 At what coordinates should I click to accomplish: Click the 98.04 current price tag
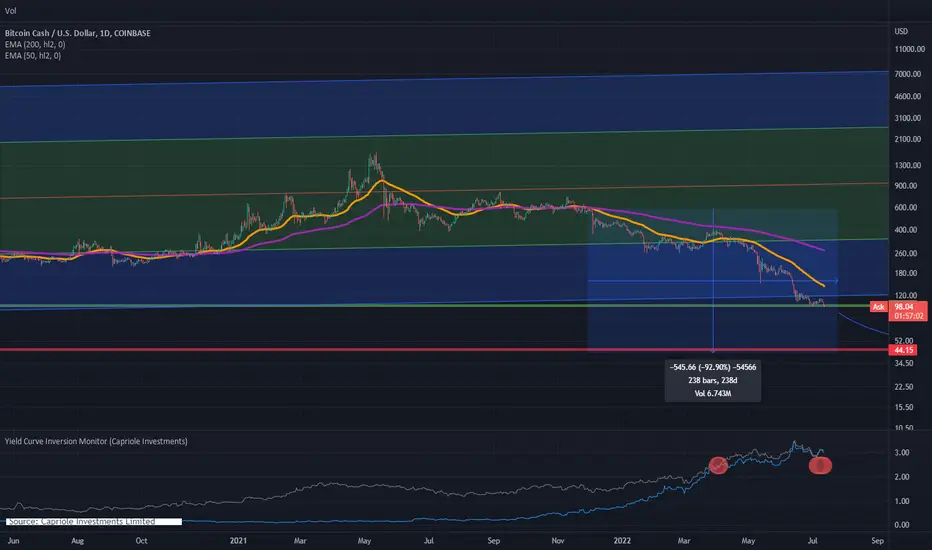pos(904,307)
